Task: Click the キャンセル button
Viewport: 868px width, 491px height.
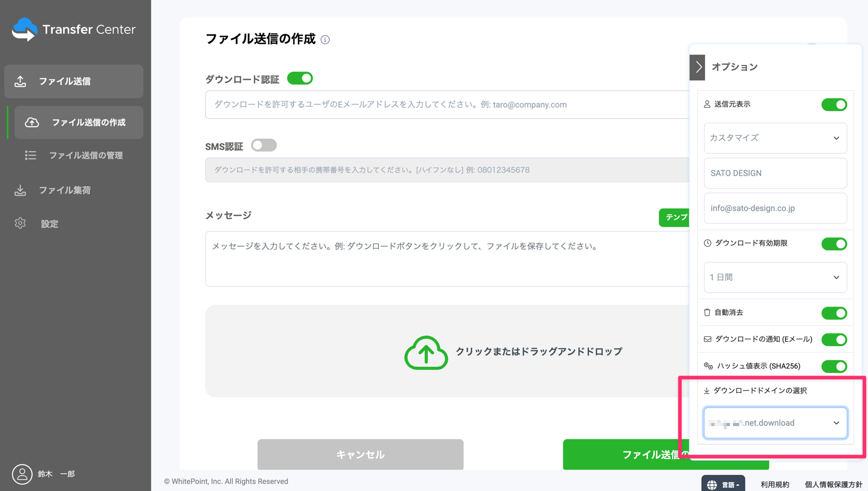Action: 360,454
